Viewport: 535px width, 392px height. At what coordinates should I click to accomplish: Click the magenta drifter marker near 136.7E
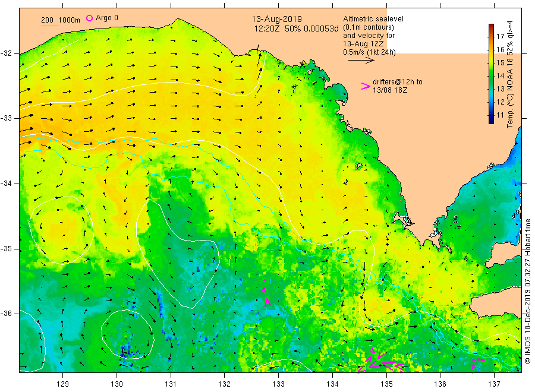pos(478,363)
